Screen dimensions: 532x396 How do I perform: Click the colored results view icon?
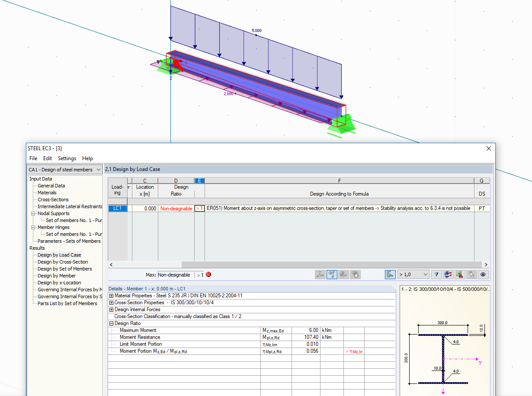tap(448, 274)
